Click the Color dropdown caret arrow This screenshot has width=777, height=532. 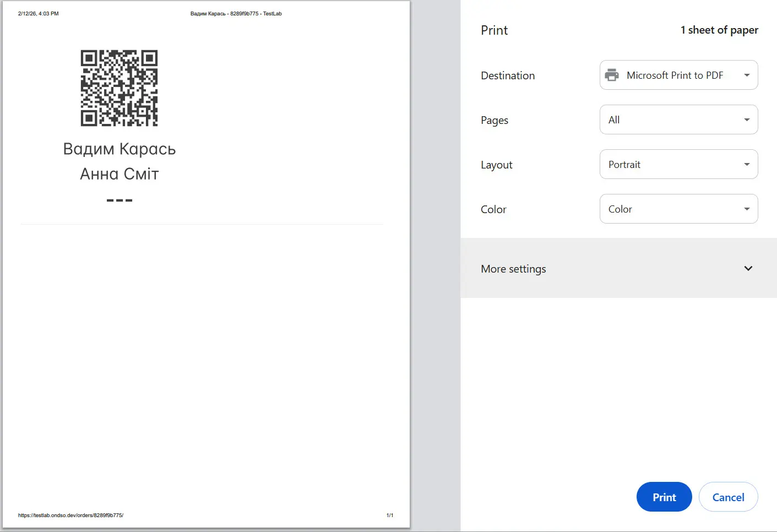(x=747, y=209)
